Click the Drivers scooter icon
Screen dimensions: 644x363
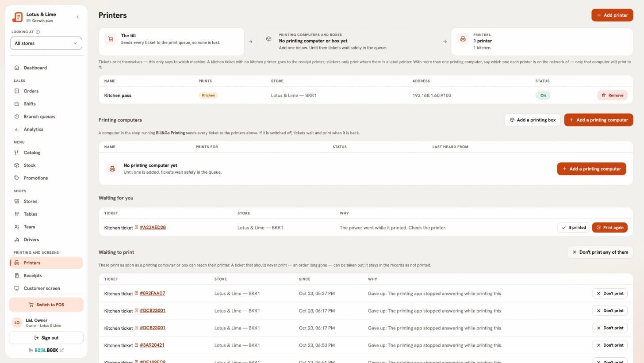pyautogui.click(x=17, y=240)
